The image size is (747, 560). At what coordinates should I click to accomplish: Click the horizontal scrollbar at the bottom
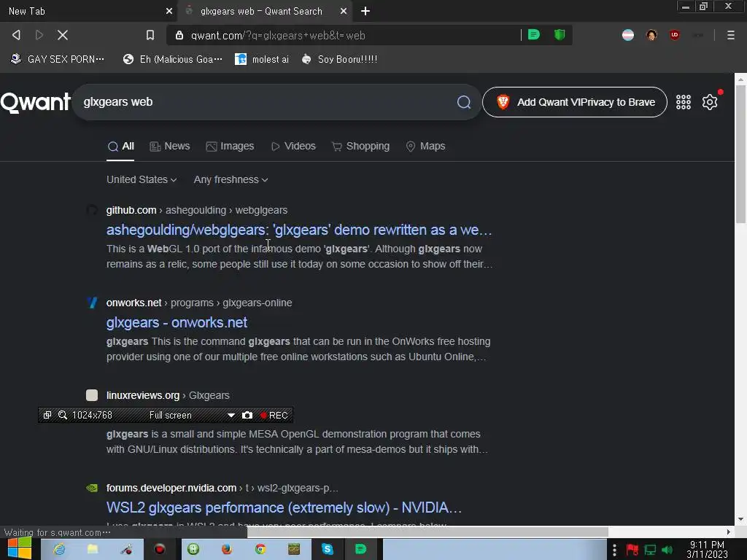click(x=427, y=532)
